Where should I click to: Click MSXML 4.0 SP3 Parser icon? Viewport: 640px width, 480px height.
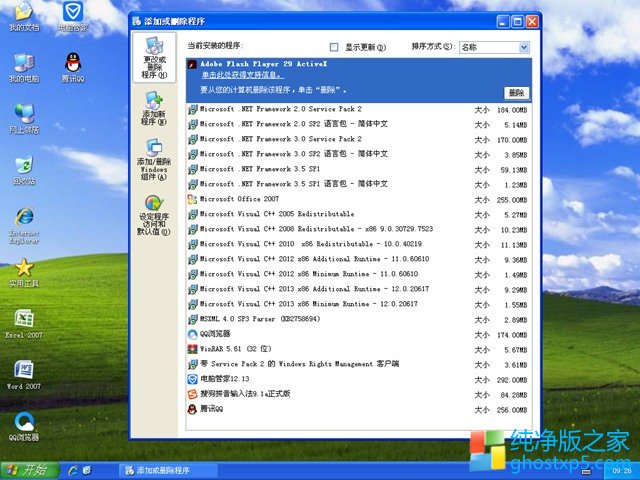(x=192, y=319)
